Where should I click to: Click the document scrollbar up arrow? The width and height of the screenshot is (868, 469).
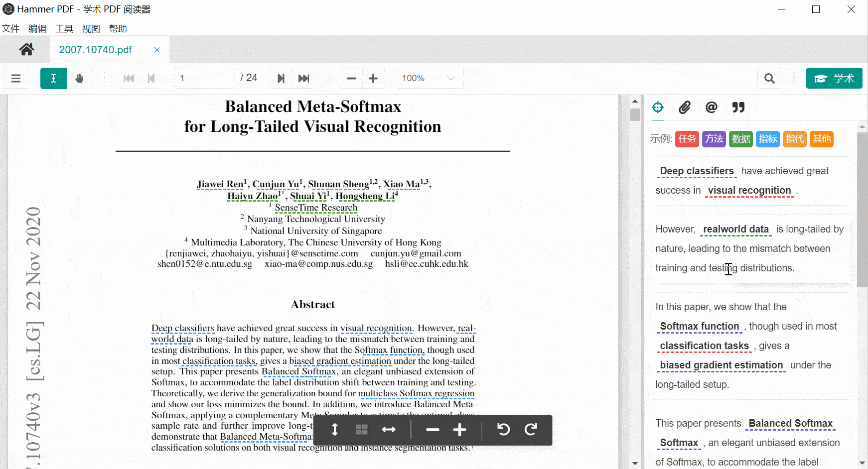[635, 101]
